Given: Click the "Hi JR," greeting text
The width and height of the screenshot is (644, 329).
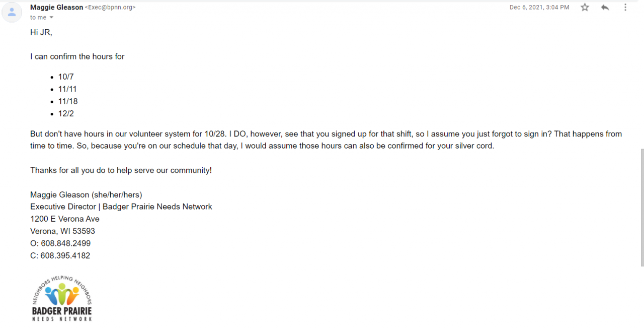Looking at the screenshot, I should click(x=41, y=32).
